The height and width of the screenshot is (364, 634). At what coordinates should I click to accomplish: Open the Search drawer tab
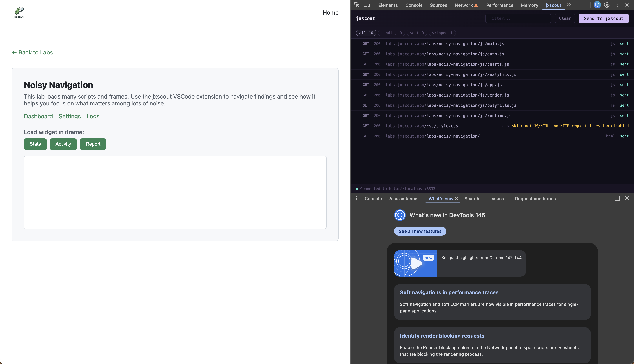(x=472, y=199)
